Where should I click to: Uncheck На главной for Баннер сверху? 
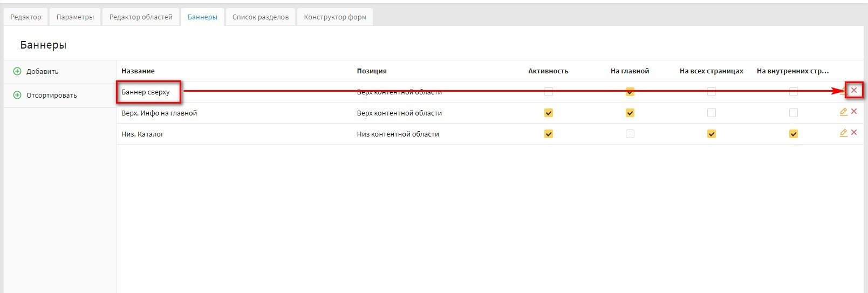tap(630, 92)
